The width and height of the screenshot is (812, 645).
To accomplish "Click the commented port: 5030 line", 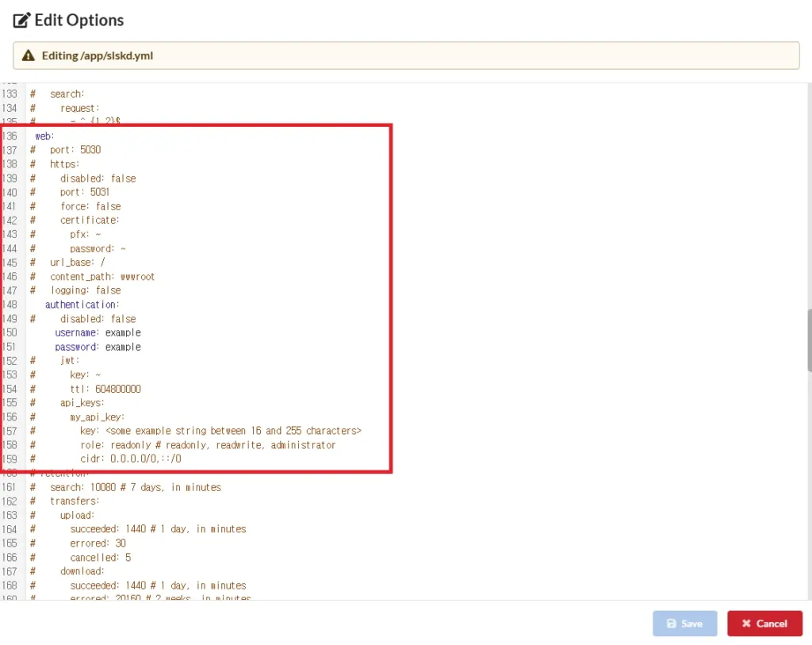I will 75,149.
